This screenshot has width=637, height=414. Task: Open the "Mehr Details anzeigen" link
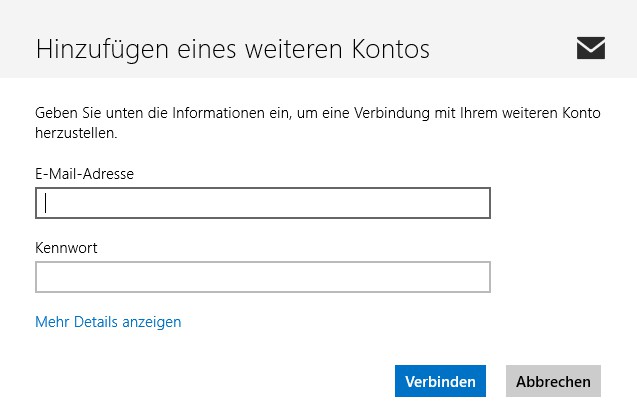click(x=108, y=322)
